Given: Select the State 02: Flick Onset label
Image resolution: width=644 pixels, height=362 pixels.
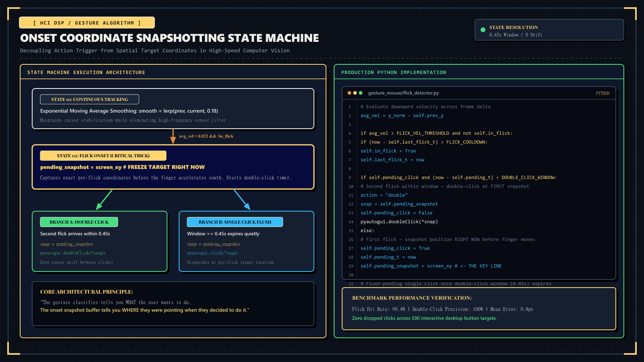Looking at the screenshot, I should pos(103,156).
